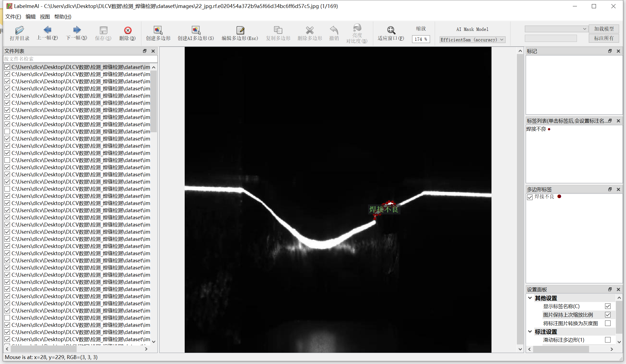Click settings panel horizontal scrollbar thumb

pos(561,349)
